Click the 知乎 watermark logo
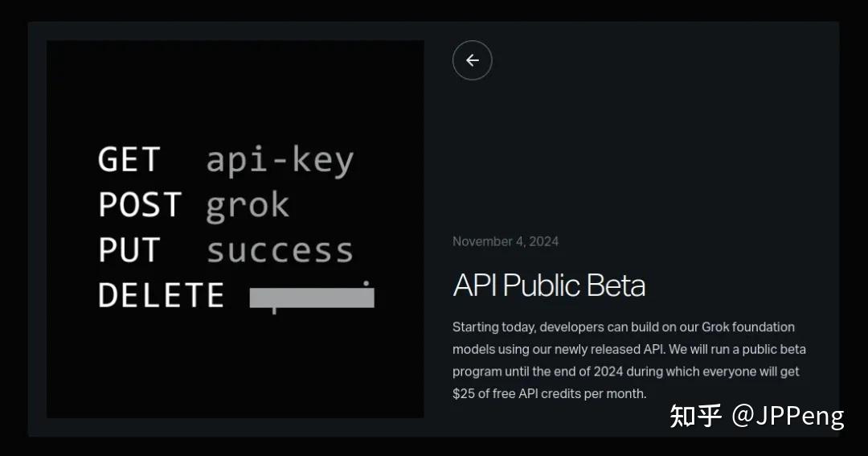This screenshot has width=868, height=456. 696,416
